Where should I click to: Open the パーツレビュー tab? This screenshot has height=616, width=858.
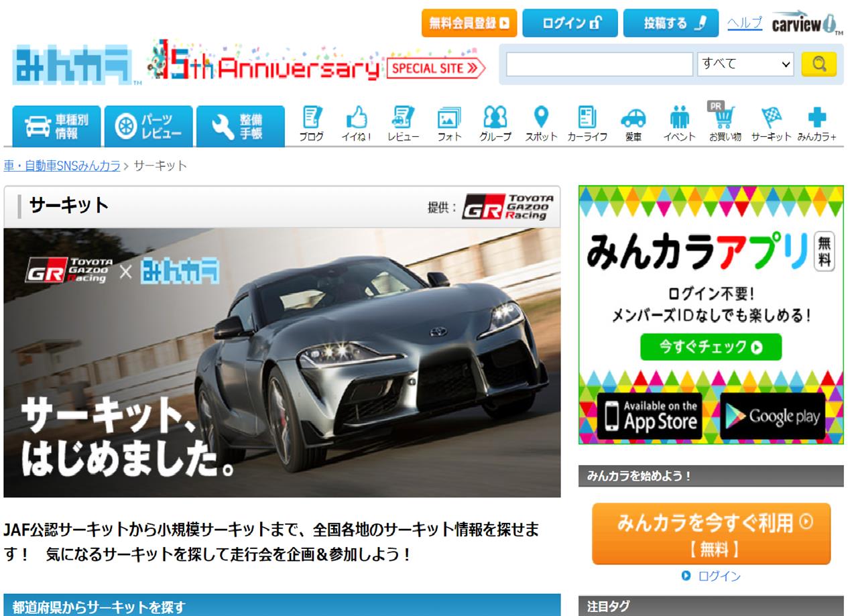149,125
